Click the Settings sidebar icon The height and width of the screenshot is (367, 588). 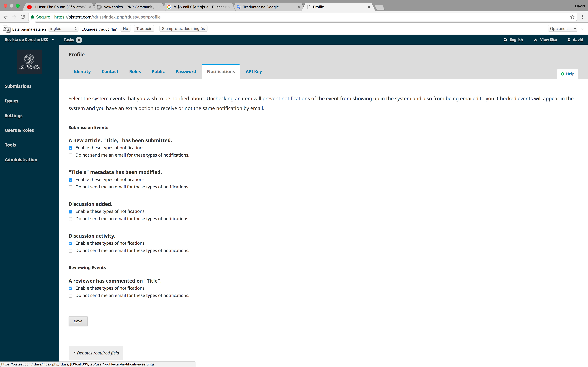click(13, 115)
